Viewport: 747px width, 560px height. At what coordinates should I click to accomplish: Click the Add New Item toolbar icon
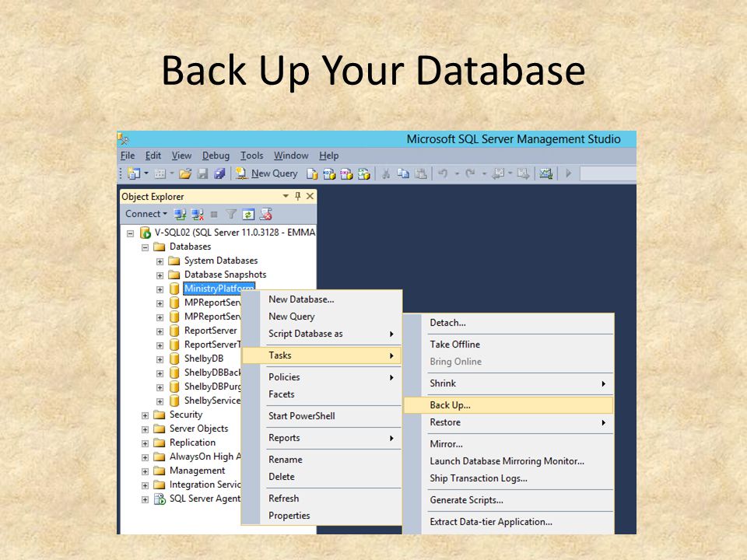(160, 173)
